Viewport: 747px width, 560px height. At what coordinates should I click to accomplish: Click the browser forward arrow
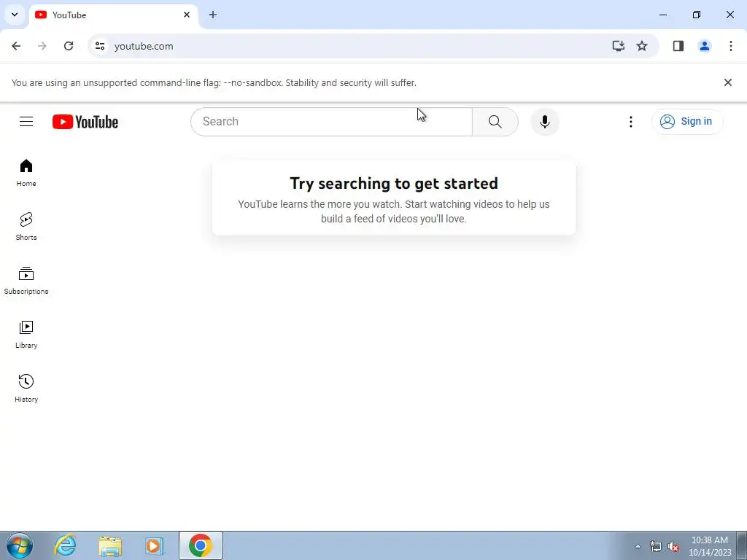click(42, 46)
